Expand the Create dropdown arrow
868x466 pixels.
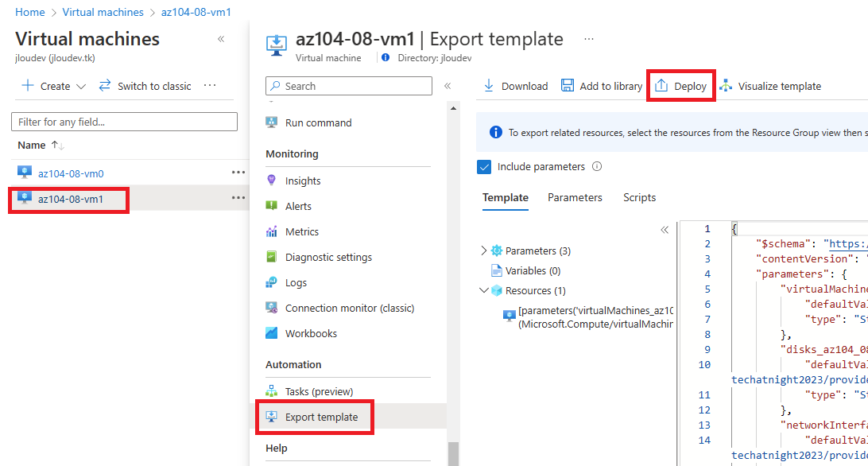(81, 87)
